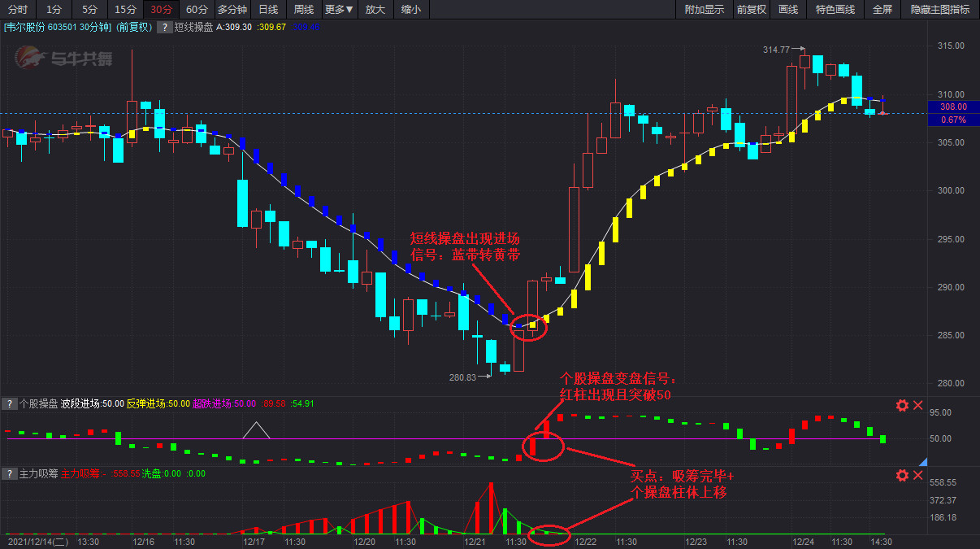980x549 pixels.
Task: Click the 超跌进场 indicator value
Action: (x=224, y=403)
